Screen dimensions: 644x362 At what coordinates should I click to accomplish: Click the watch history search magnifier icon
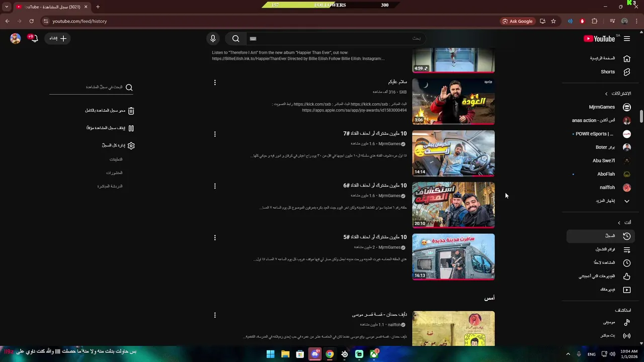pos(129,87)
